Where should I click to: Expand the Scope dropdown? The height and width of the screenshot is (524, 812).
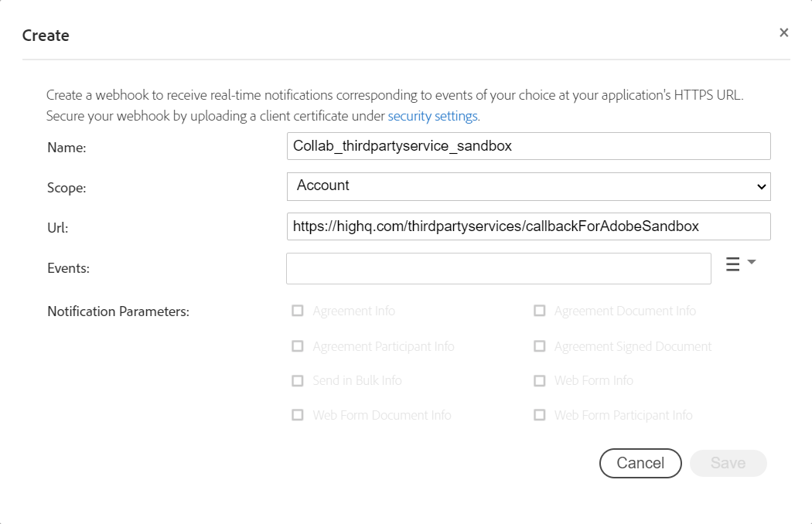[528, 185]
